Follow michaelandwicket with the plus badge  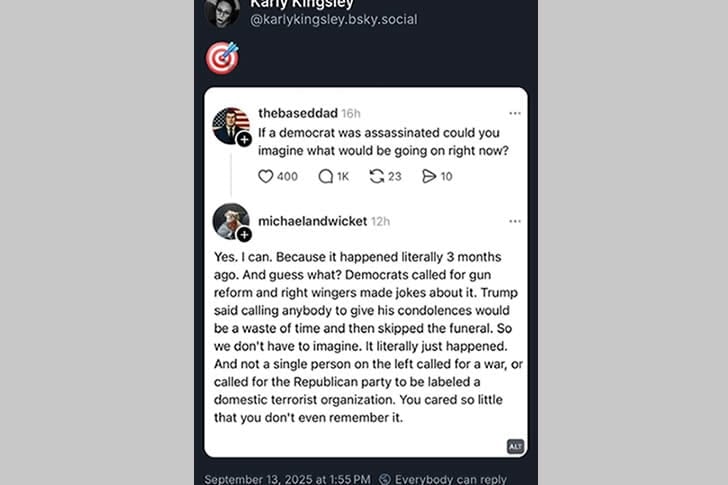pyautogui.click(x=244, y=235)
